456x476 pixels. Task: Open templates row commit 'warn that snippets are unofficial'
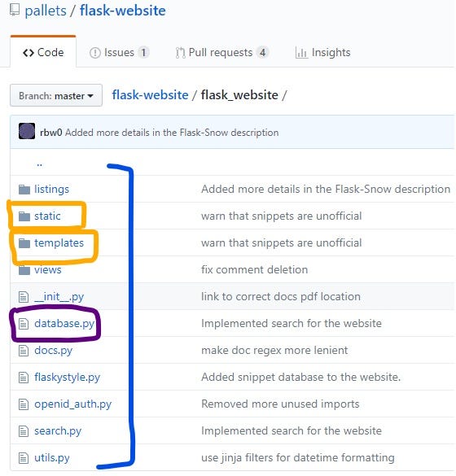(281, 242)
